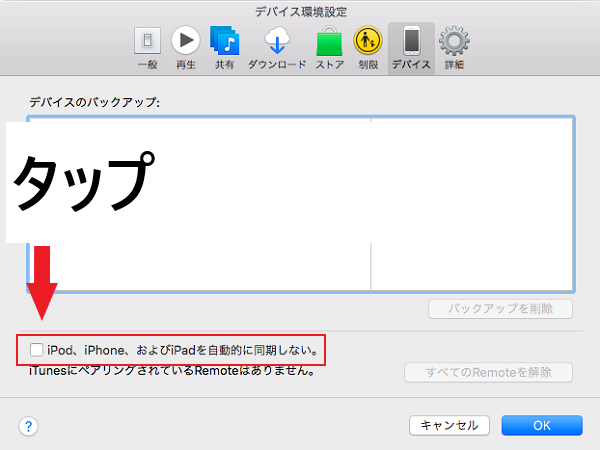Image resolution: width=600 pixels, height=450 pixels.
Task: Open help with the question mark button
Action: (x=27, y=426)
